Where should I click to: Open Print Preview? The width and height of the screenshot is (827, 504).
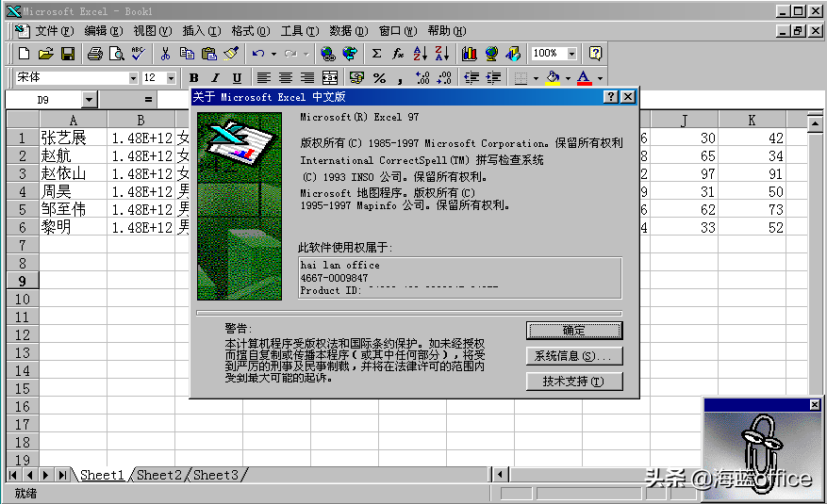click(x=117, y=53)
